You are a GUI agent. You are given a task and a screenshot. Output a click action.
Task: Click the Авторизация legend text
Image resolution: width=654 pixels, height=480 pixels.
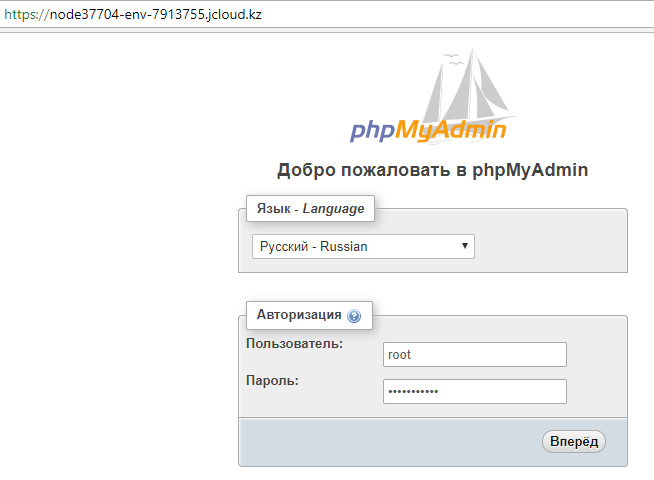(x=299, y=314)
